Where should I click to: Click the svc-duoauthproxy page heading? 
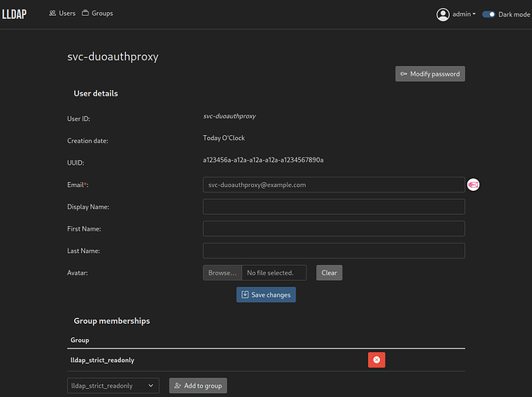coord(112,56)
